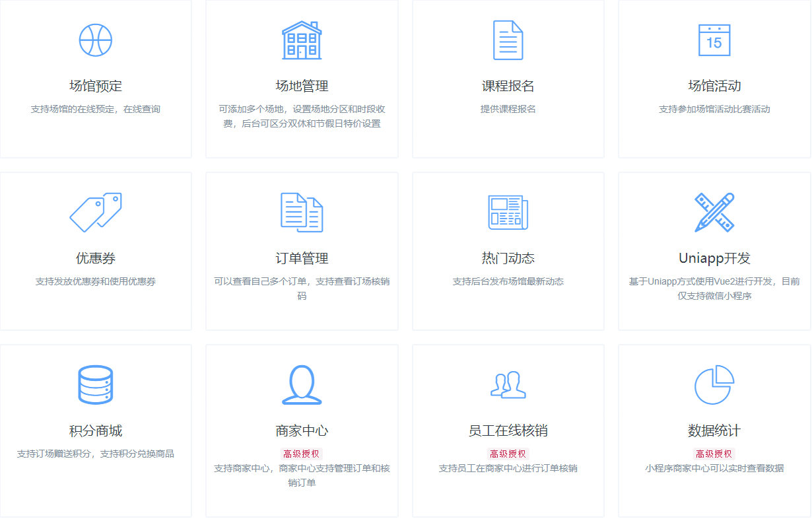Select the database icon for 积分商城

[x=96, y=385]
